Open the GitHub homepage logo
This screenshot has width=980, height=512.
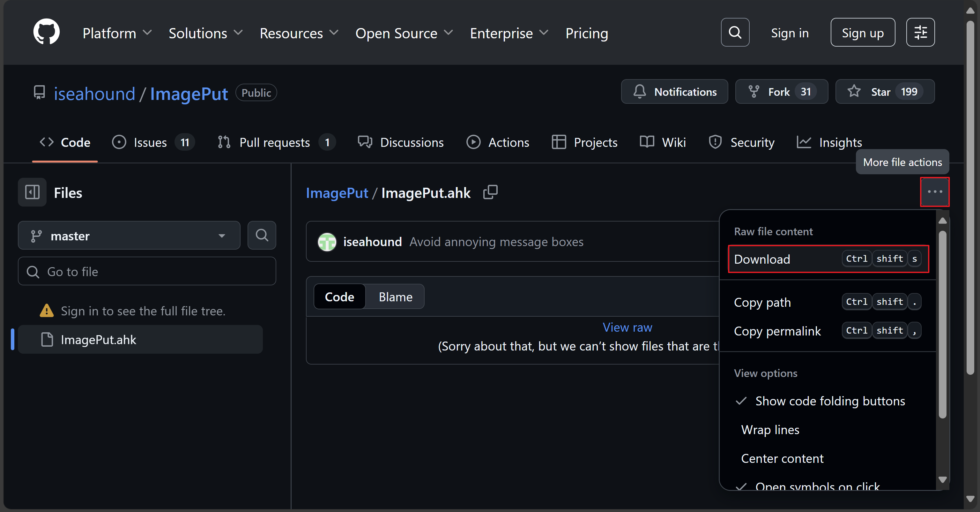(46, 32)
